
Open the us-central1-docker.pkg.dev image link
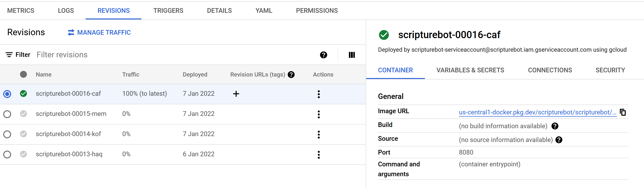click(x=537, y=112)
